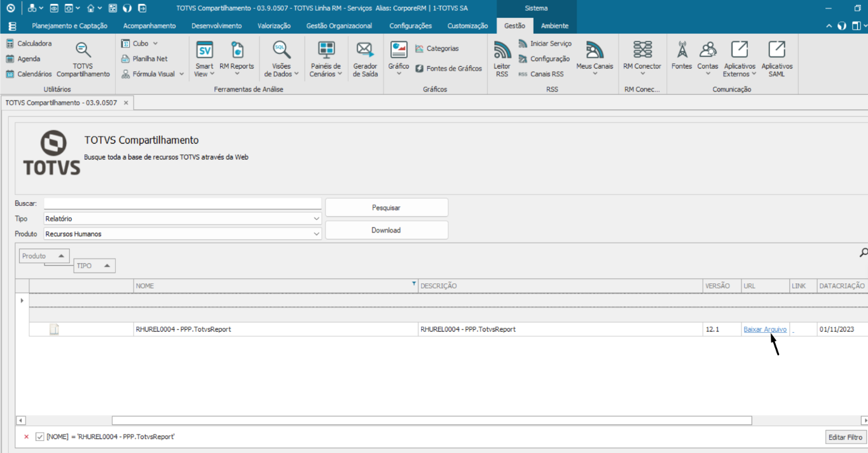Open the Painéis de Cenários dropdown

click(326, 60)
